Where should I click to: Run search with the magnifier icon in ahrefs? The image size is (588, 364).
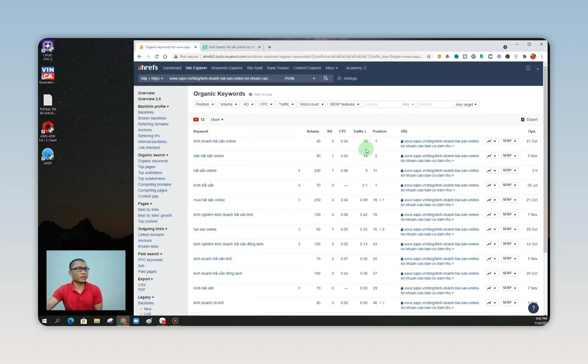point(326,78)
